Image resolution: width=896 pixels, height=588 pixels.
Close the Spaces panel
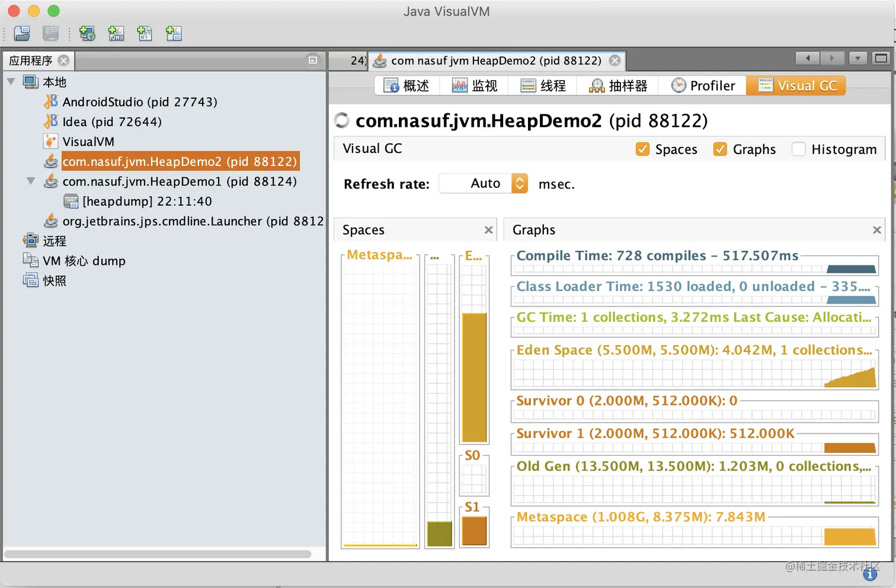click(x=488, y=230)
